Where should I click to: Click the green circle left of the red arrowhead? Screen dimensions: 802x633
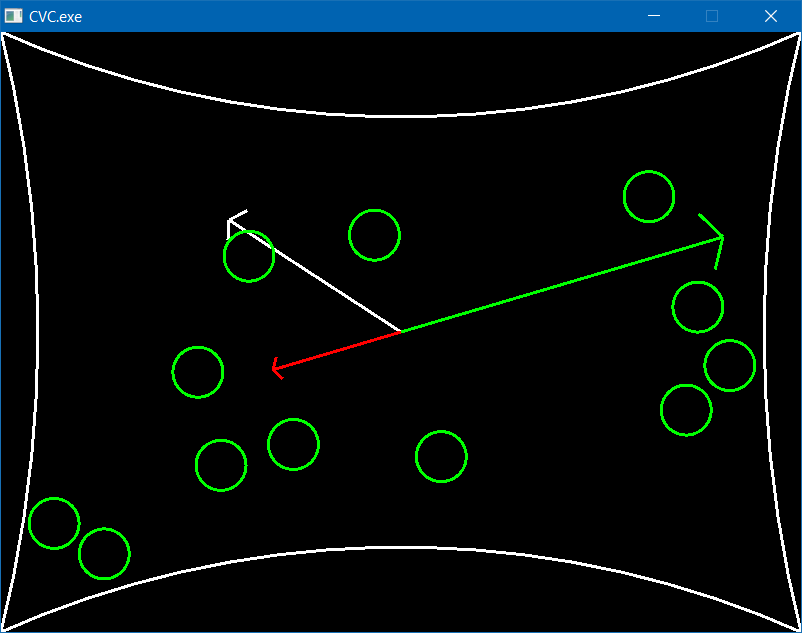point(198,372)
